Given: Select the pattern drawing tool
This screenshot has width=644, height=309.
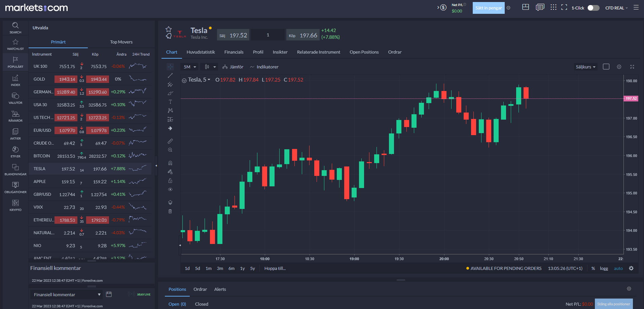Looking at the screenshot, I should point(170,111).
